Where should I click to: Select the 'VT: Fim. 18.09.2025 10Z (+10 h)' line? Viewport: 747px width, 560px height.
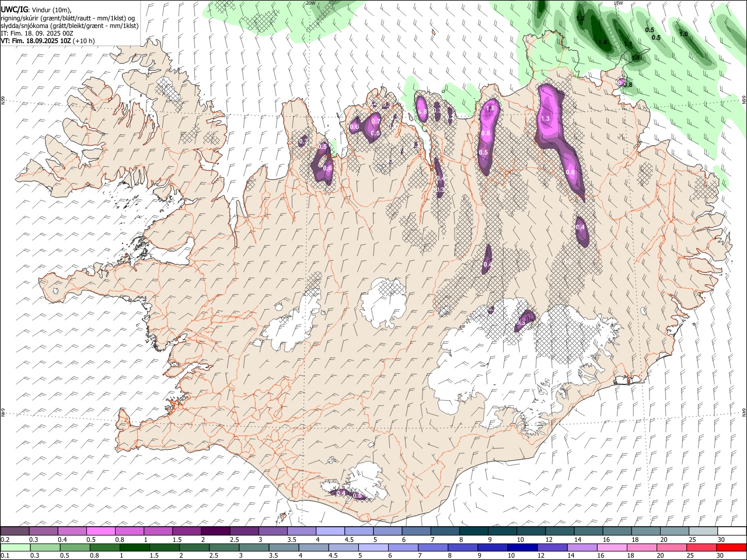pyautogui.click(x=48, y=41)
